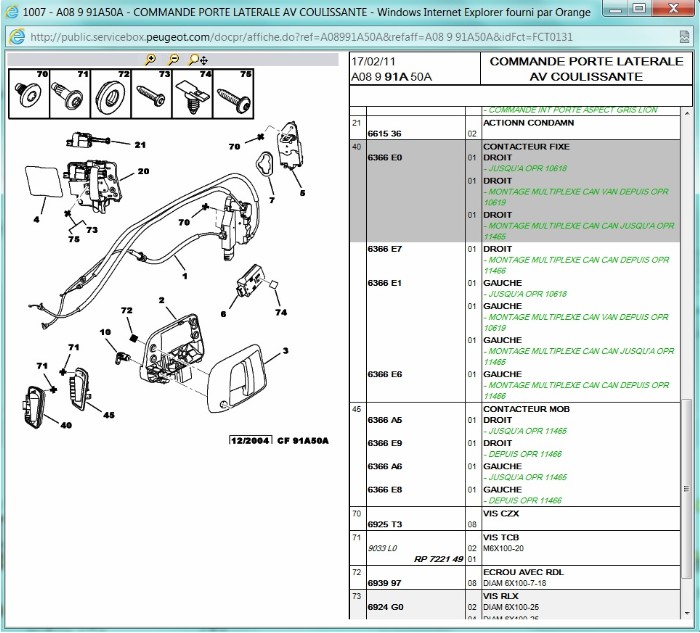Minimize the Internet Explorer window
This screenshot has height=633, width=700.
pos(614,8)
